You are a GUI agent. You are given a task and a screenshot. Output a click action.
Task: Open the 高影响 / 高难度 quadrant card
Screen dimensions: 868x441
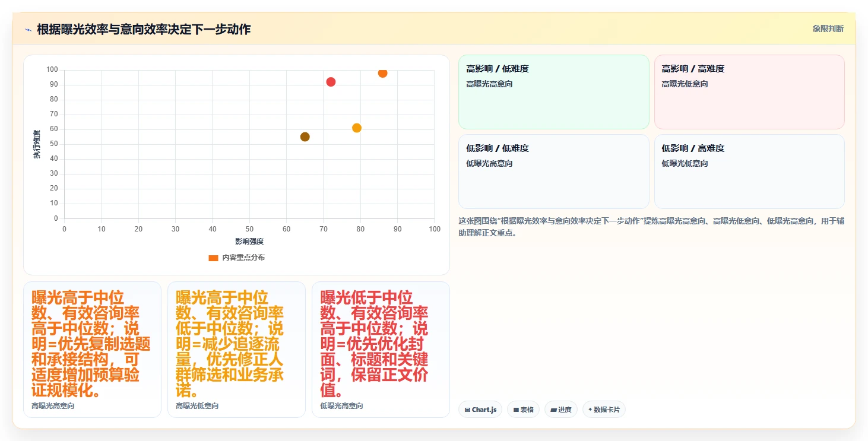click(x=749, y=92)
